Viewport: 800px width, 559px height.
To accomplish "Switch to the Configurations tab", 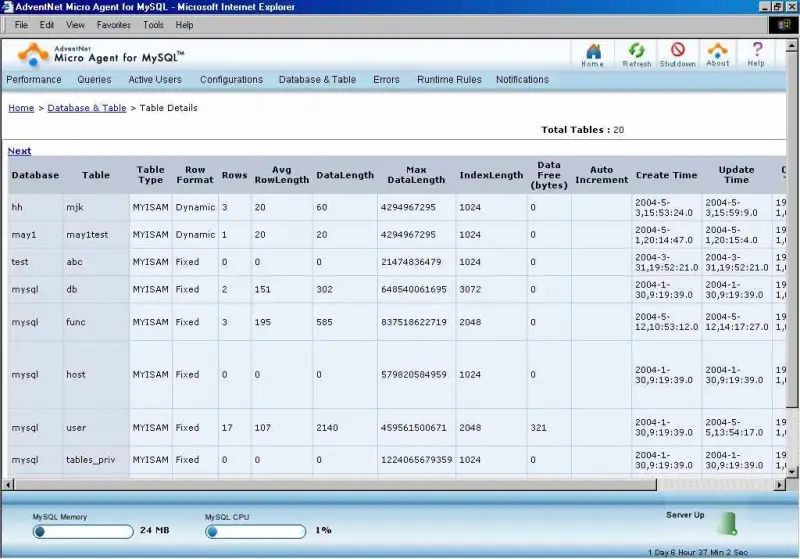I will point(231,80).
